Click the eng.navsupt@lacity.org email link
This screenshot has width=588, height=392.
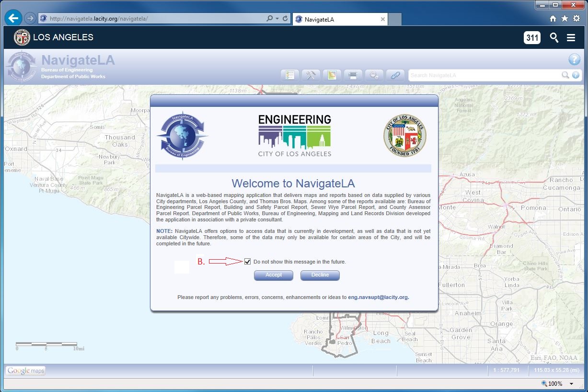[x=379, y=297]
